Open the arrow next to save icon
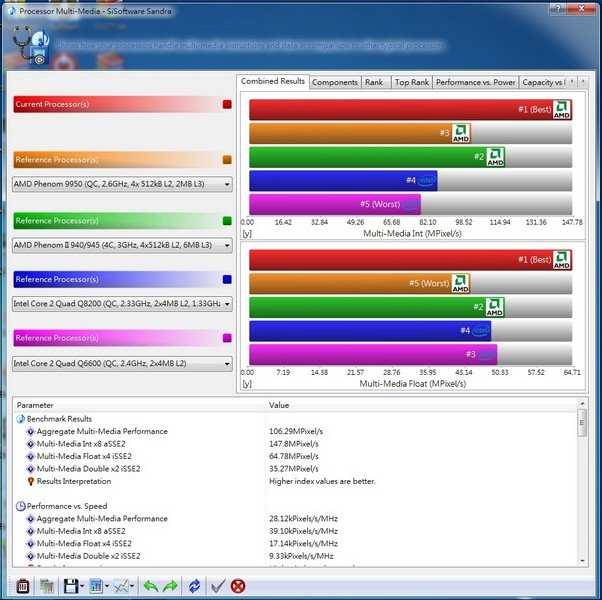602x600 pixels. (82, 586)
